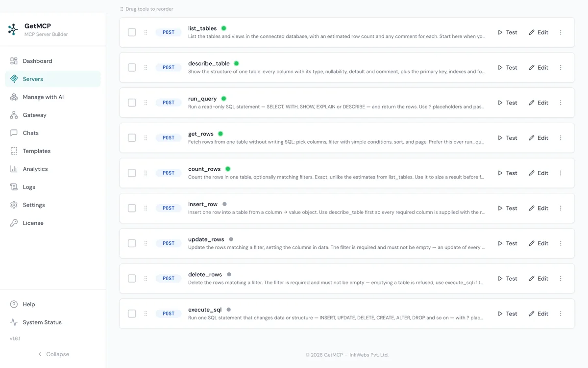Click the License key icon
This screenshot has height=368, width=588.
tap(14, 223)
